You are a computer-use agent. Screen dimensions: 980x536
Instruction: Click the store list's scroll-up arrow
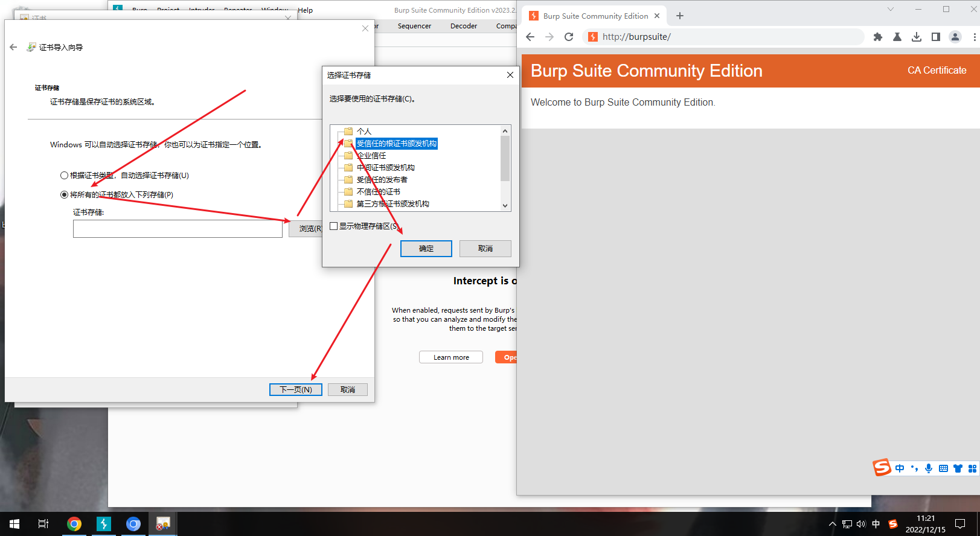tap(505, 131)
